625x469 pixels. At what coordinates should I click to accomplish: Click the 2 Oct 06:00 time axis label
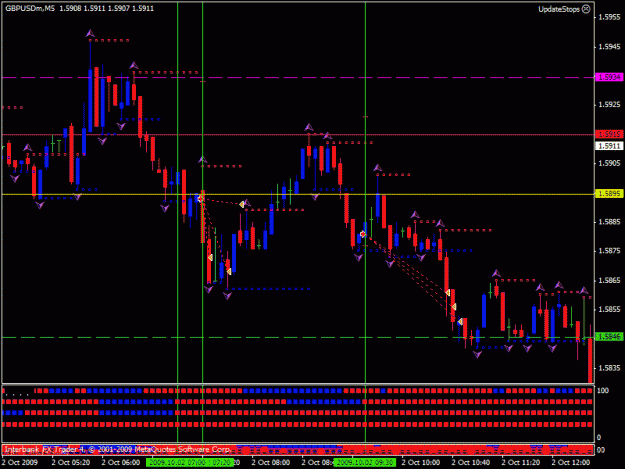[x=121, y=463]
